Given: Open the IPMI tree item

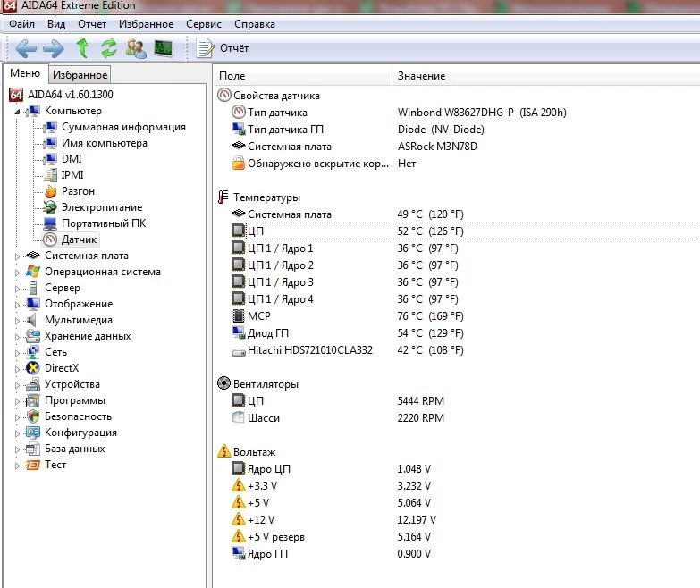Looking at the screenshot, I should point(72,175).
